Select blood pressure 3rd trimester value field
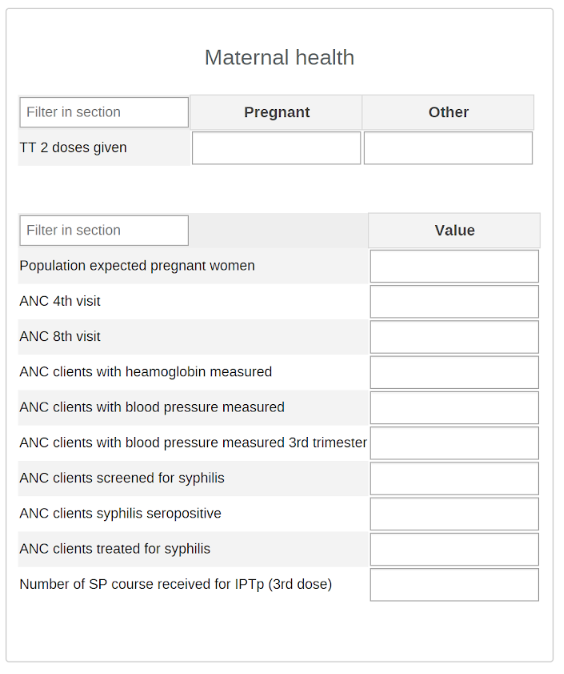Viewport: 564px width, 674px height. pyautogui.click(x=454, y=443)
